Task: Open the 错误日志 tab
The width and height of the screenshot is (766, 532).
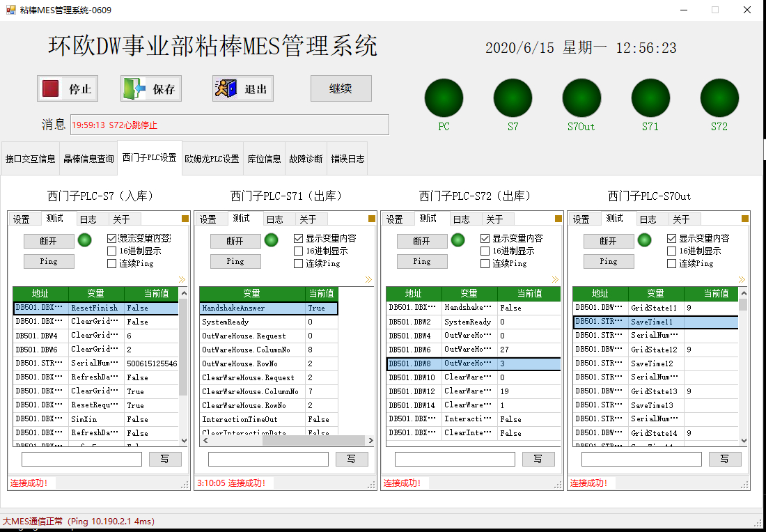Action: tap(347, 159)
